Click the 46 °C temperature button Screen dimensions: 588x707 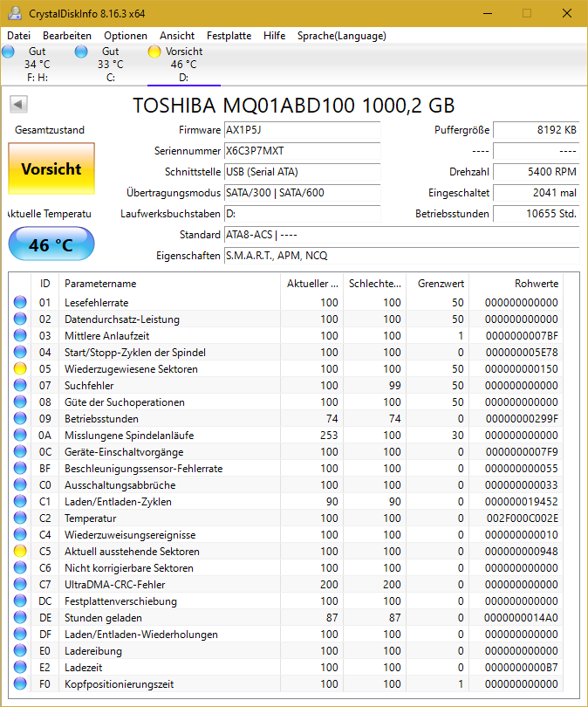click(x=51, y=244)
